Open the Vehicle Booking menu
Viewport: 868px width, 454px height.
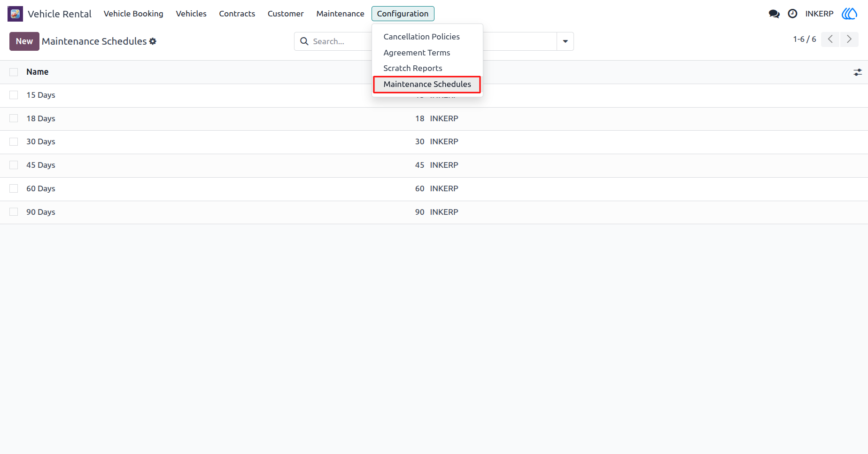coord(133,14)
